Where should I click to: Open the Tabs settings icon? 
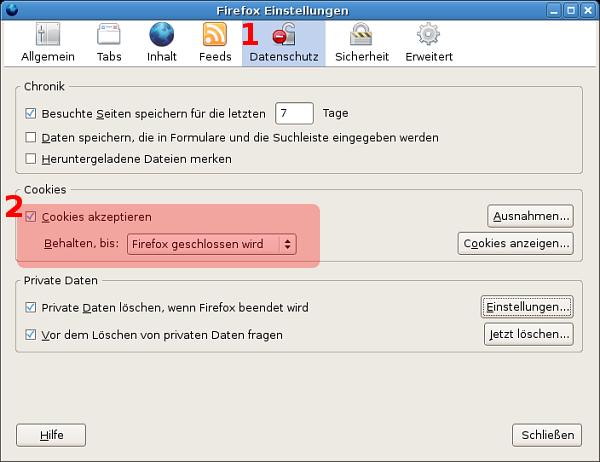coord(109,34)
